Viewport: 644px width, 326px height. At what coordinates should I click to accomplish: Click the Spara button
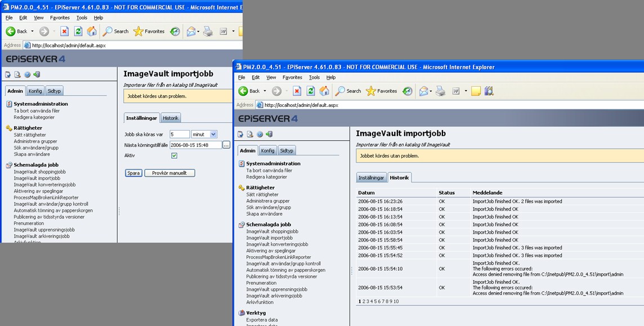133,173
